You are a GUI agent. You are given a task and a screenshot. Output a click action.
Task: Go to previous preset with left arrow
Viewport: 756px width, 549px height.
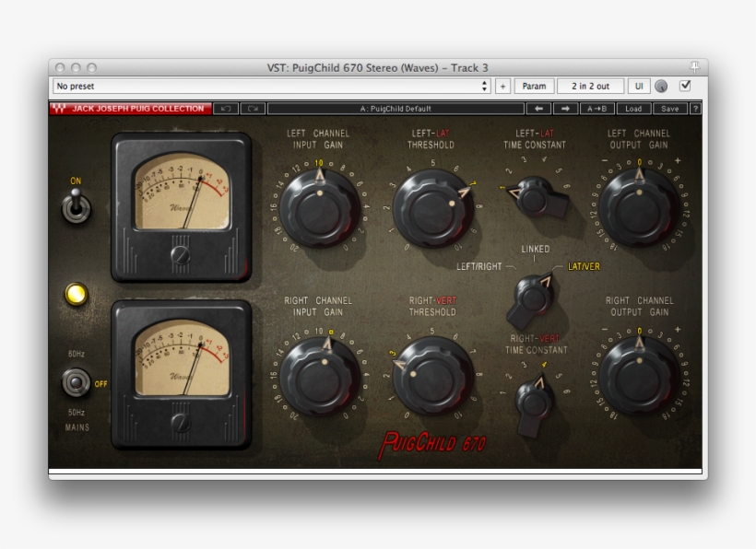pyautogui.click(x=539, y=109)
